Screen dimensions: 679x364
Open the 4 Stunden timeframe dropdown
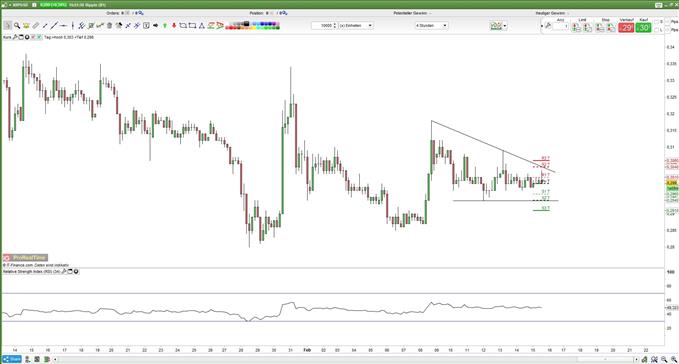[x=431, y=26]
